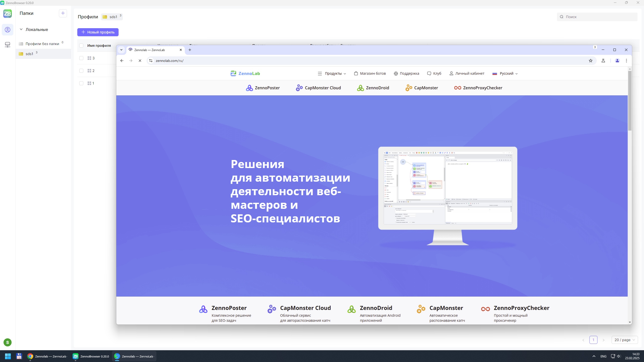
Task: Open Клуб menu item
Action: coord(434,73)
